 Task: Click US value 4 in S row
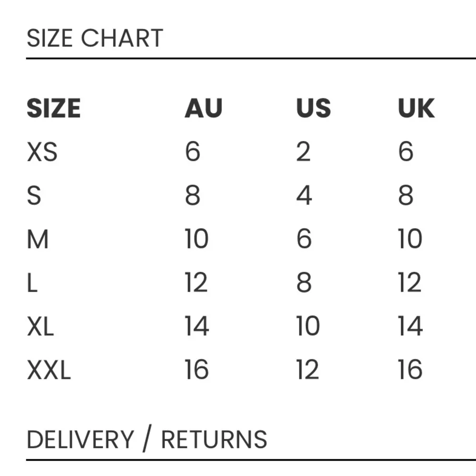point(304,196)
